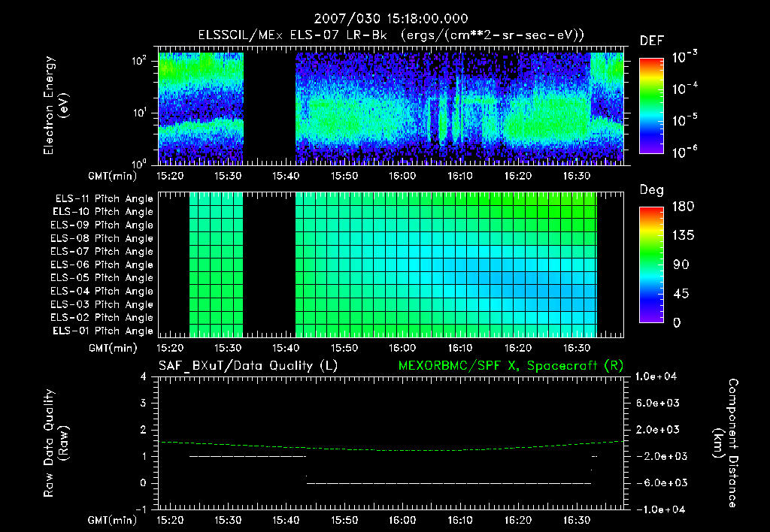Select the green MEXORBMC/SPF X, Spacecraft (R) legend
The width and height of the screenshot is (770, 532).
tap(511, 366)
